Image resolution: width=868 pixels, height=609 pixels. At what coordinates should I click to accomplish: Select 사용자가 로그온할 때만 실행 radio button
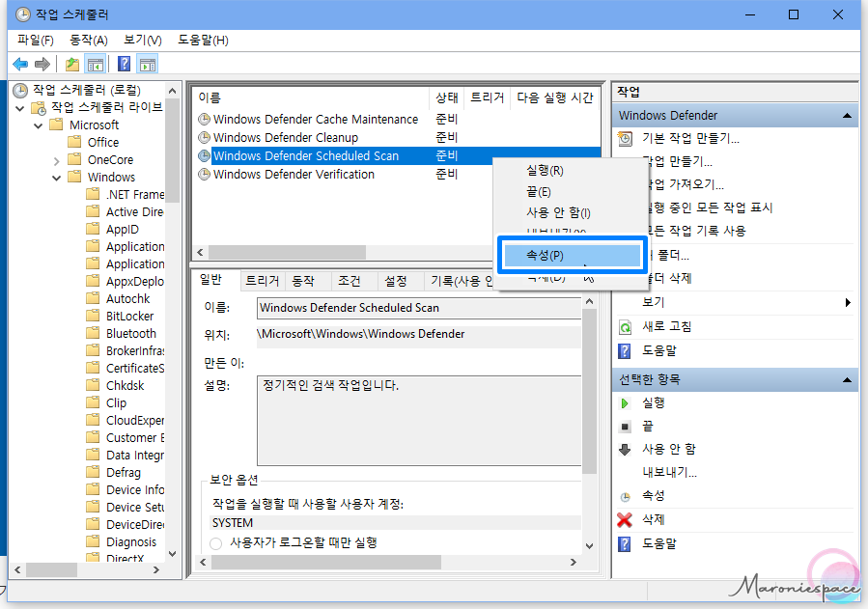point(216,543)
